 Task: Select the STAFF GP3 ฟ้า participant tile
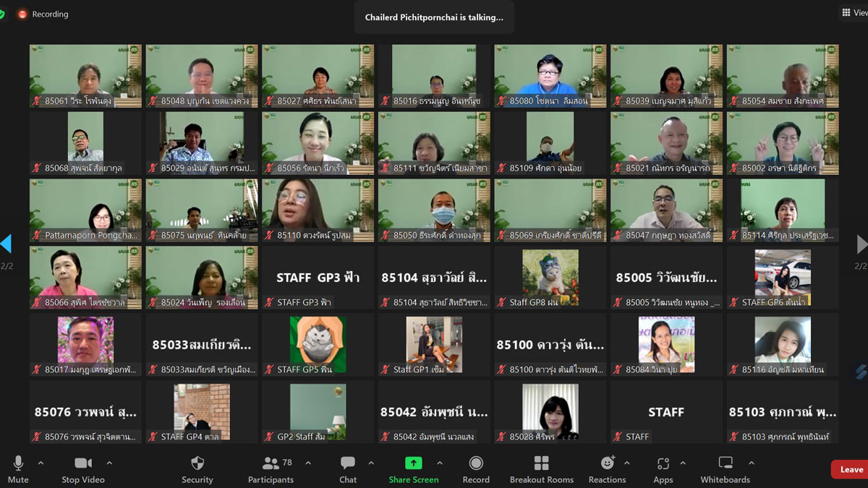click(318, 278)
